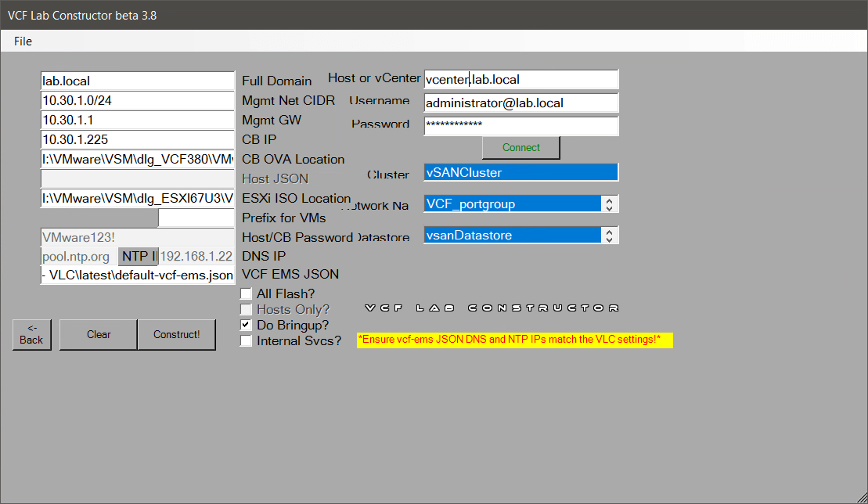Step the network name list spinner
The height and width of the screenshot is (504, 868).
[x=610, y=204]
